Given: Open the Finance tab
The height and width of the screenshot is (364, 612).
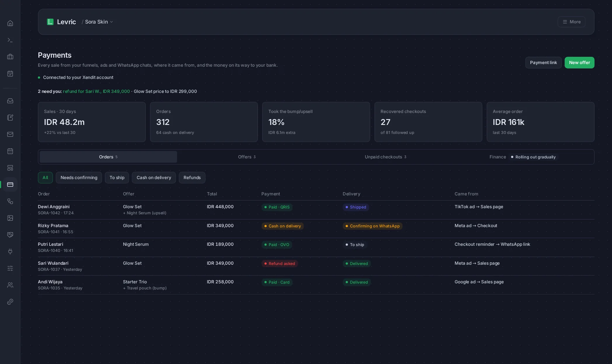Looking at the screenshot, I should [x=524, y=157].
